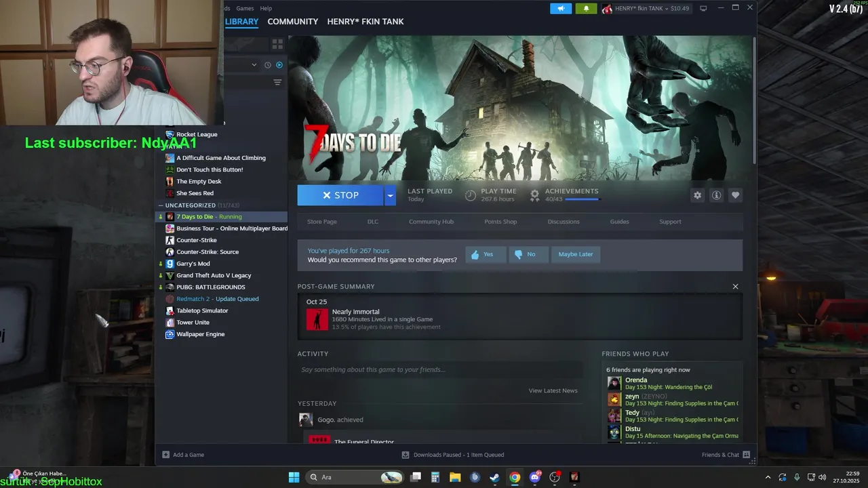The height and width of the screenshot is (488, 868).
Task: Open the Help menu
Action: tap(266, 8)
